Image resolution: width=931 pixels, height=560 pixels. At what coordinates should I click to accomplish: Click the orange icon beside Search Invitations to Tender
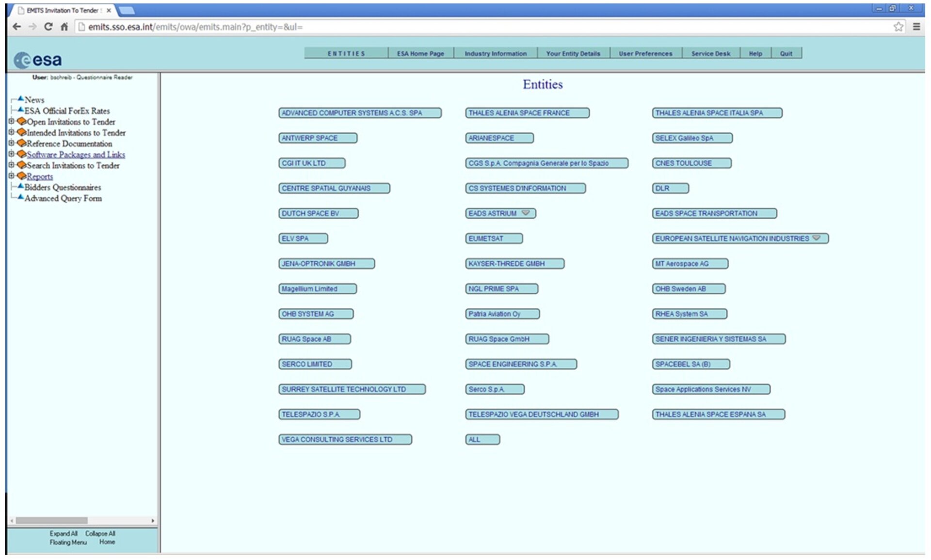[x=21, y=165]
